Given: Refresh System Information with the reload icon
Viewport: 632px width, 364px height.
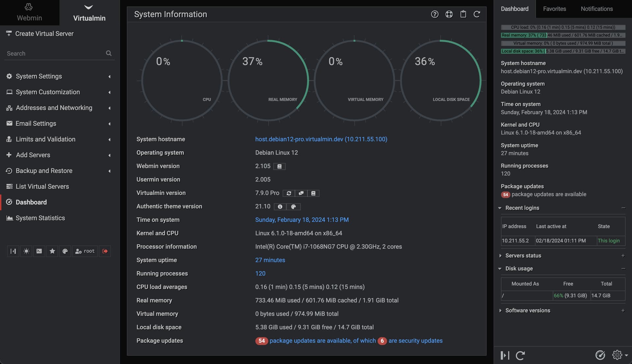Looking at the screenshot, I should coord(477,14).
